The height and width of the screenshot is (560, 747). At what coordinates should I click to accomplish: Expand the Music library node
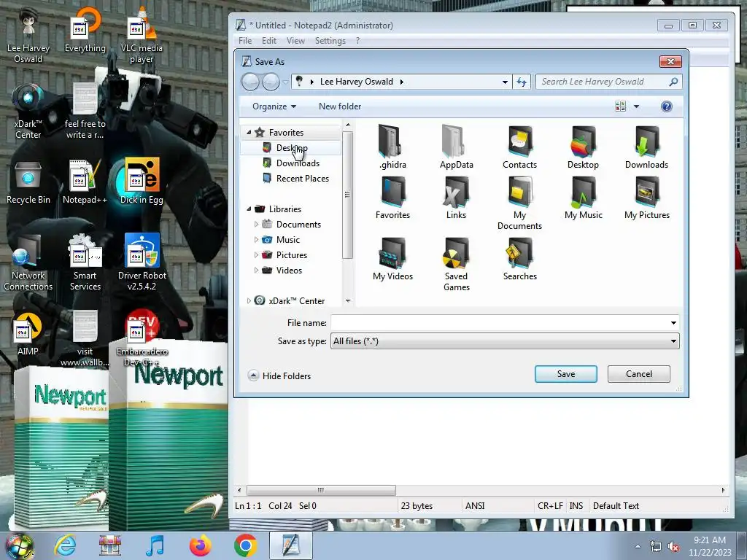[256, 239]
